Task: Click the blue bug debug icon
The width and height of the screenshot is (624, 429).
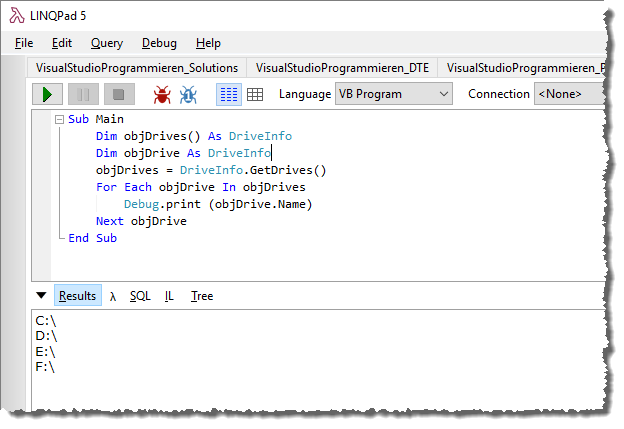Action: point(188,94)
